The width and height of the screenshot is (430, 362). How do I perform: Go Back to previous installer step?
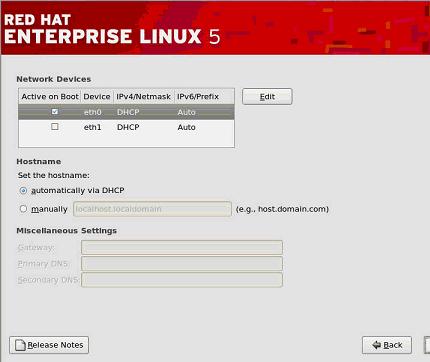[387, 345]
